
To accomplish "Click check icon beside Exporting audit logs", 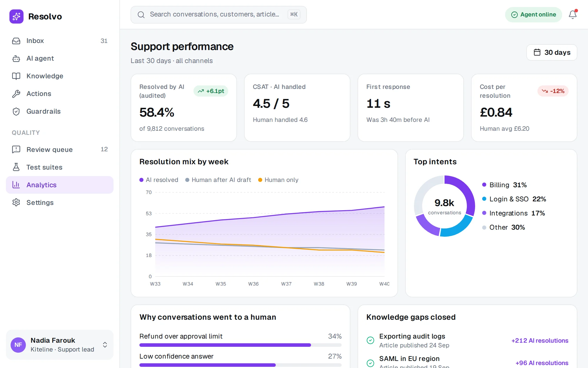I will pyautogui.click(x=370, y=340).
